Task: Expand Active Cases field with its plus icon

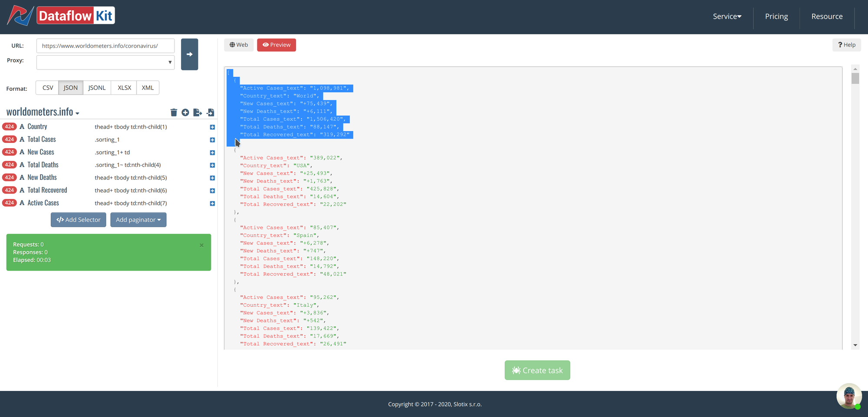Action: coord(212,203)
